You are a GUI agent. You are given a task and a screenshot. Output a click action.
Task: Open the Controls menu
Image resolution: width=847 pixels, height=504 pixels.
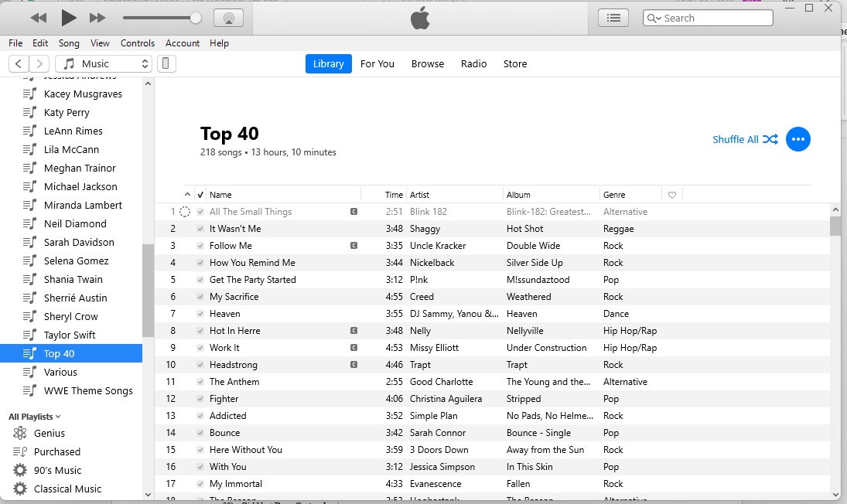point(137,43)
